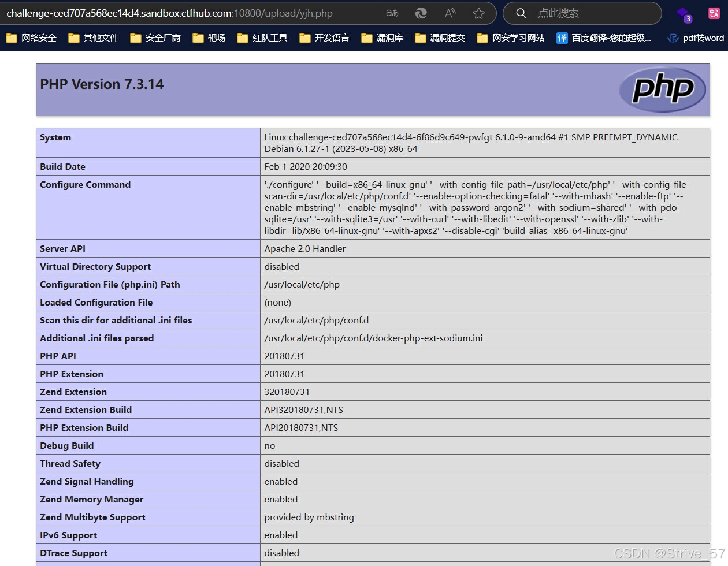Click the /usr/local/etc/php/conf.d value
The image size is (728, 566).
click(x=317, y=321)
